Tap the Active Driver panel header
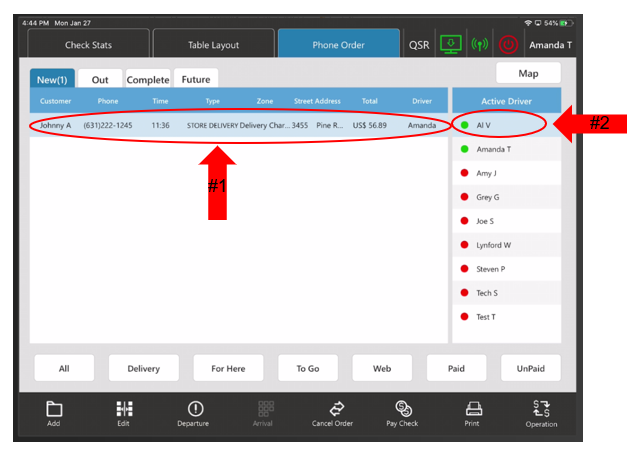629x451 pixels. (507, 101)
